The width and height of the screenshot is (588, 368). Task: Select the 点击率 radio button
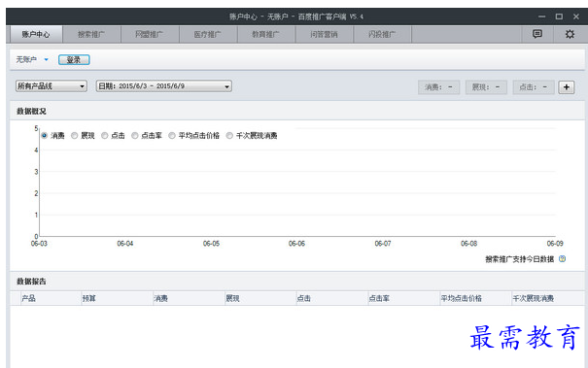pos(135,136)
